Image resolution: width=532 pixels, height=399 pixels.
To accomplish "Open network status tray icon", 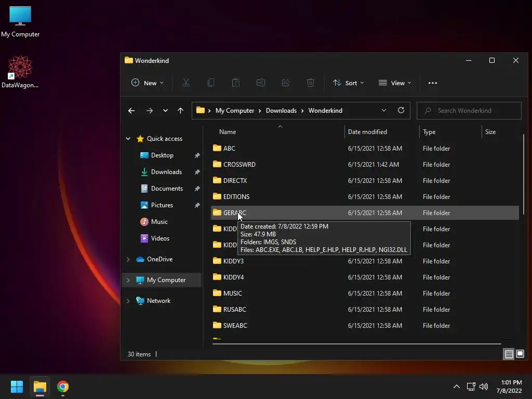I will tap(471, 387).
